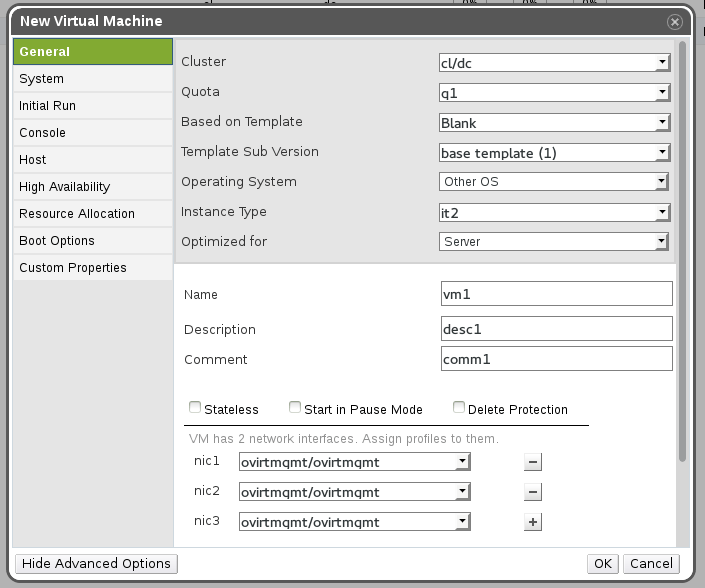Enable the Stateless checkbox
705x588 pixels.
pyautogui.click(x=195, y=408)
